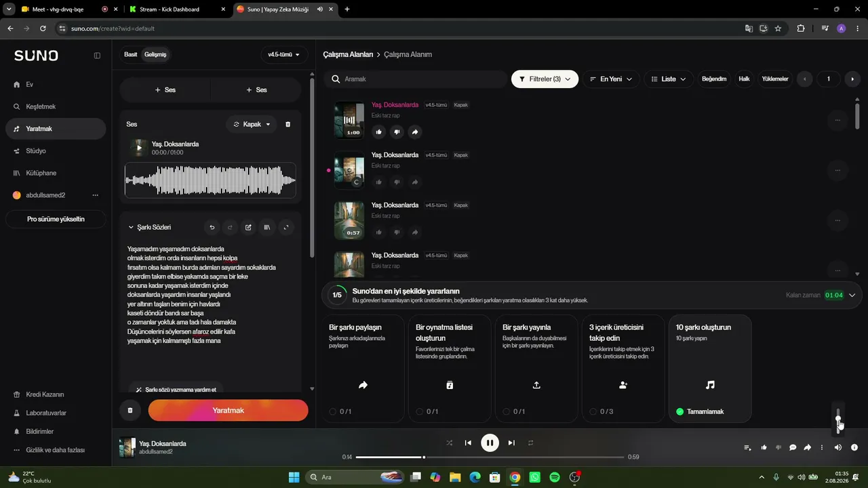Seek on the bottom player progress bar
Viewport: 868px width, 488px height.
click(x=490, y=457)
